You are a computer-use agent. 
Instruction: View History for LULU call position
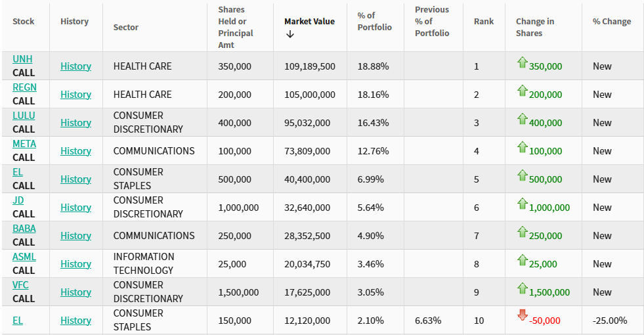[75, 123]
